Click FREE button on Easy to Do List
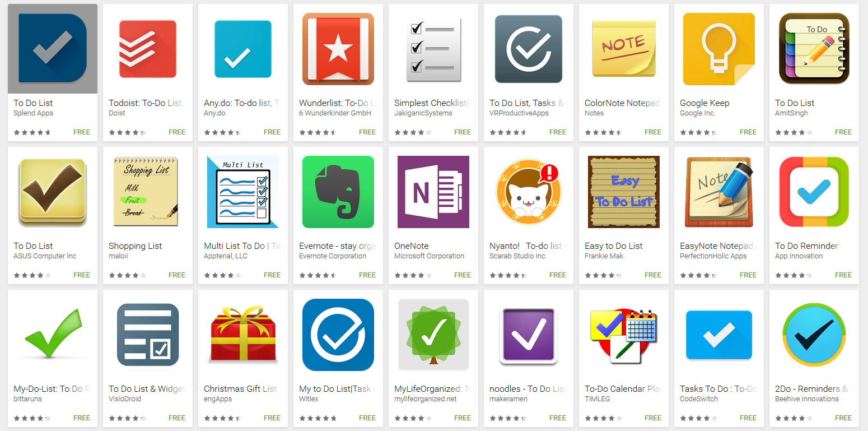 [653, 275]
